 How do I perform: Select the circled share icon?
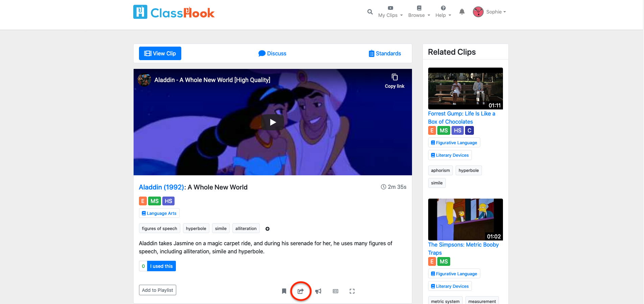coord(301,291)
